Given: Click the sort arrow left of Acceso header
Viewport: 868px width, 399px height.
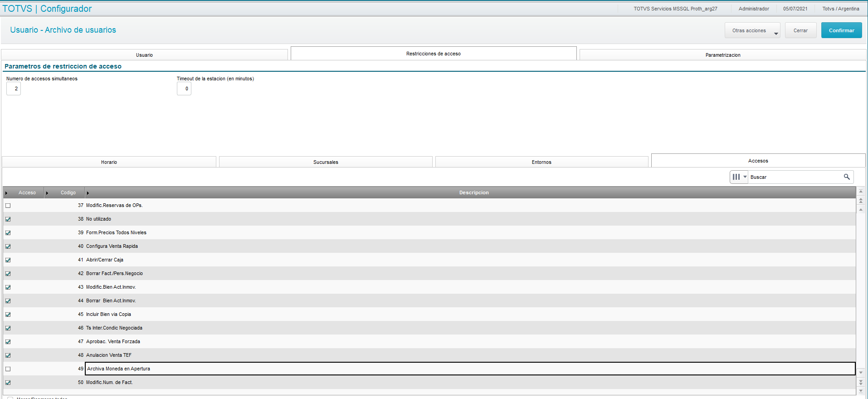Looking at the screenshot, I should [x=6, y=193].
